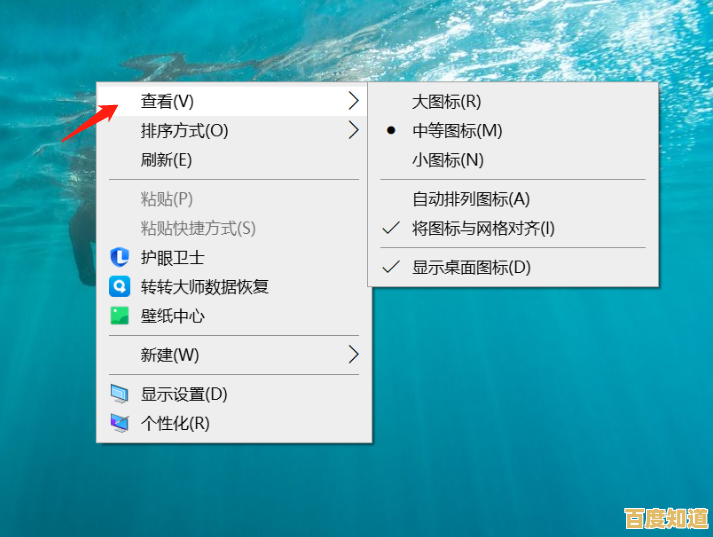Image resolution: width=713 pixels, height=537 pixels.
Task: Open 显示设置(D) menu entry
Action: [x=232, y=394]
